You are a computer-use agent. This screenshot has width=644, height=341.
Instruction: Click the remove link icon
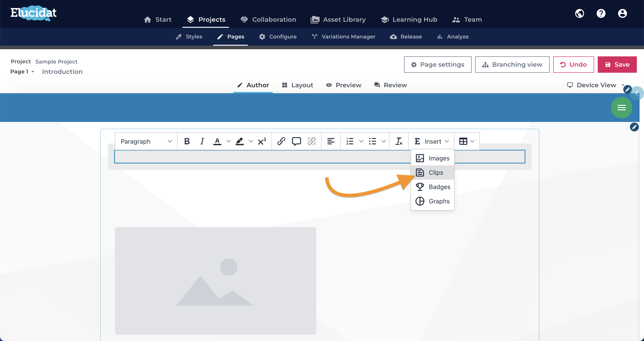pos(312,141)
